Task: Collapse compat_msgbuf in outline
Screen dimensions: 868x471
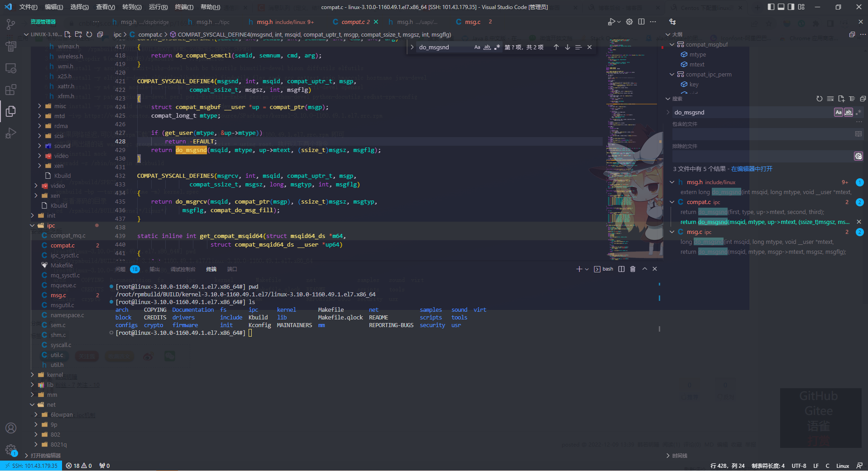Action: click(x=672, y=44)
